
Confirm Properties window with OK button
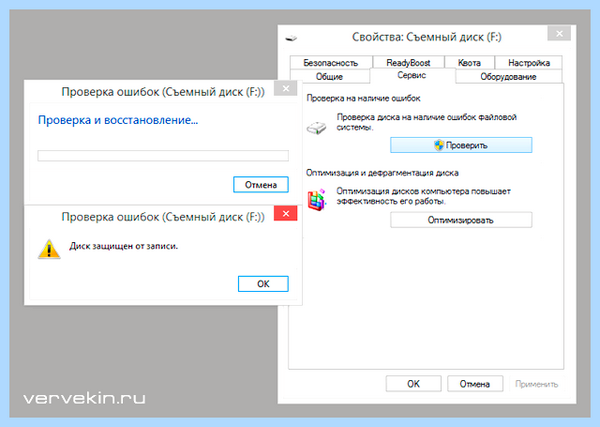[x=413, y=384]
